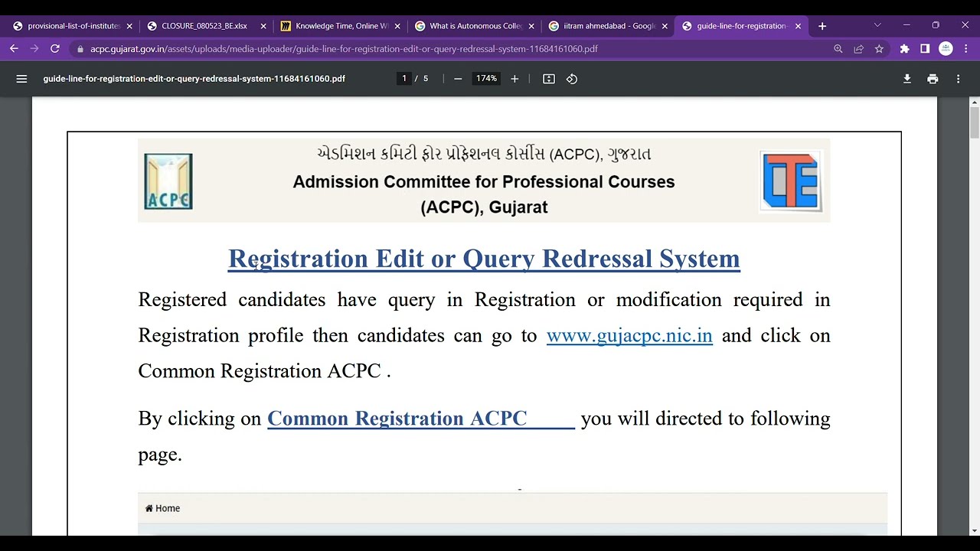Screen dimensions: 980x551
Task: Click the page number field
Action: (405, 79)
